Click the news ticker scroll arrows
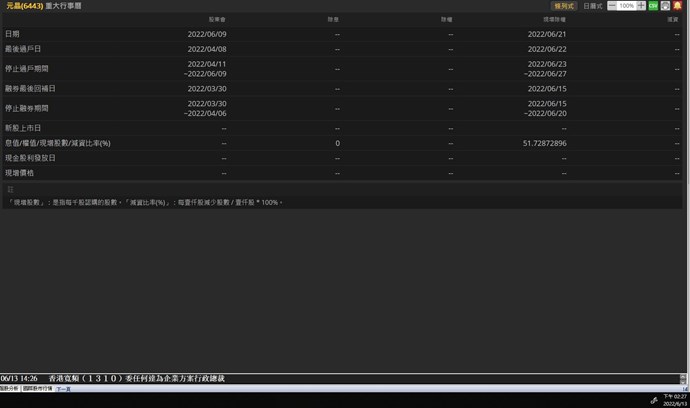This screenshot has width=690, height=408. [683, 379]
